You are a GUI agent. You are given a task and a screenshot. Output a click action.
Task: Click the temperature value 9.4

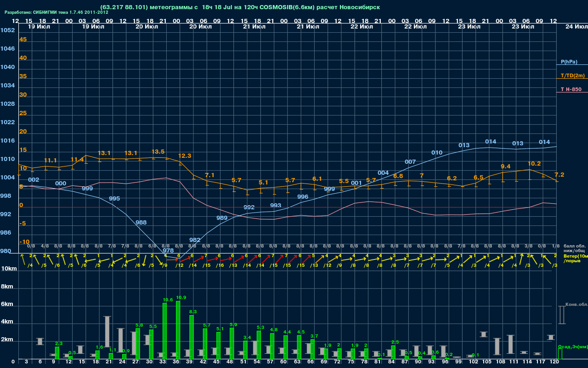tap(506, 167)
